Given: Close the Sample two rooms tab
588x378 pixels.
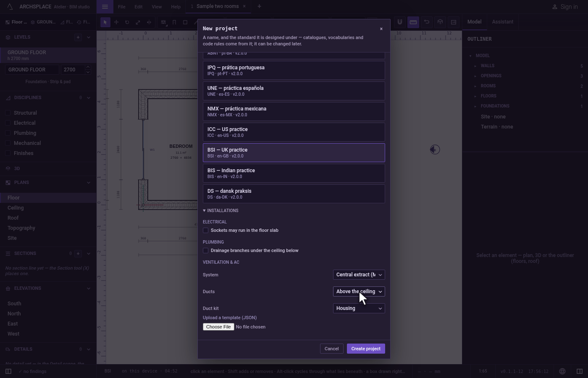Looking at the screenshot, I should pyautogui.click(x=244, y=6).
